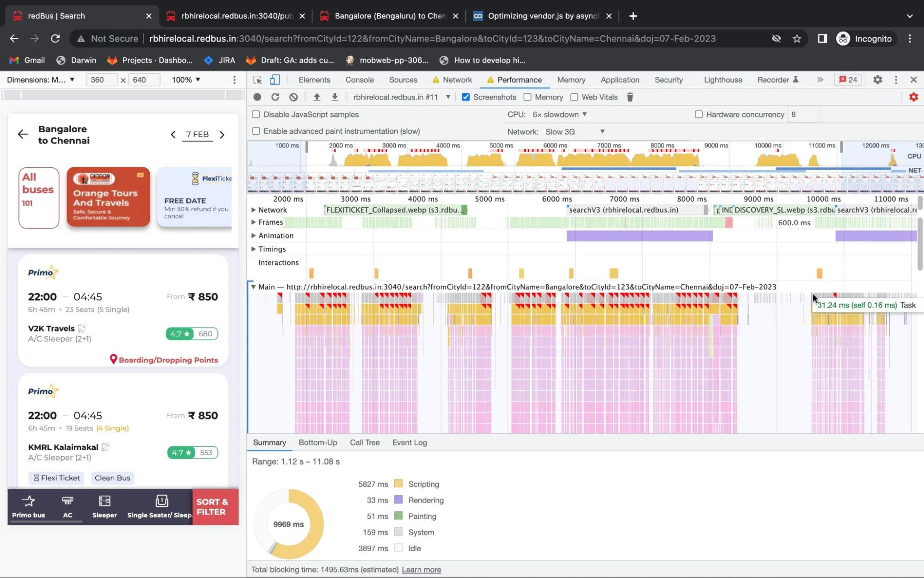Toggle the Disable JavaScript samples checkbox
Image resolution: width=924 pixels, height=578 pixels.
click(x=256, y=114)
